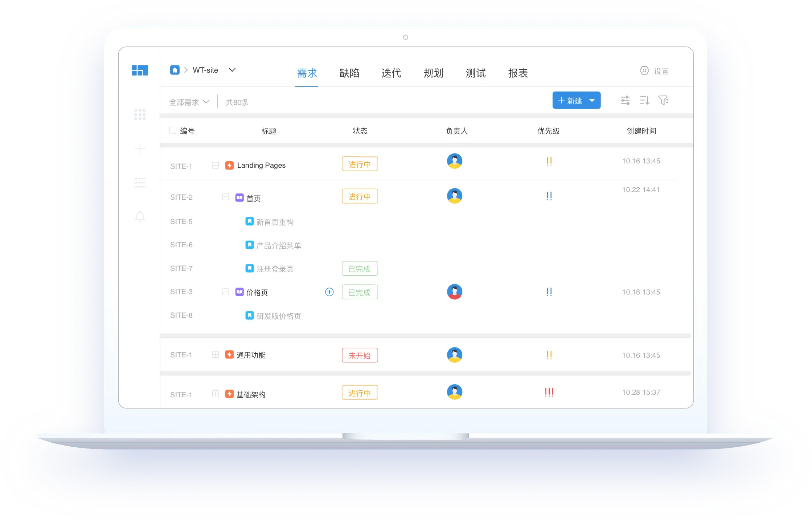Open the settings gear icon
The width and height of the screenshot is (812, 520).
tap(644, 70)
